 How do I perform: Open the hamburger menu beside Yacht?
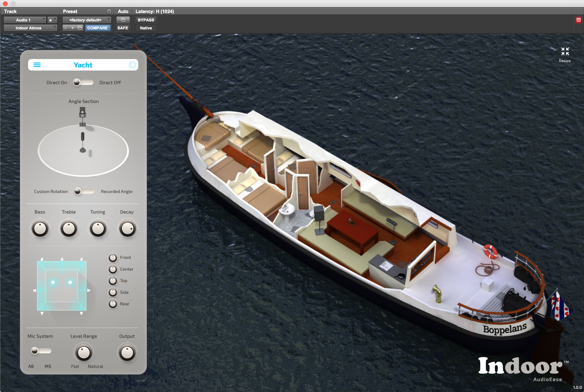click(37, 65)
